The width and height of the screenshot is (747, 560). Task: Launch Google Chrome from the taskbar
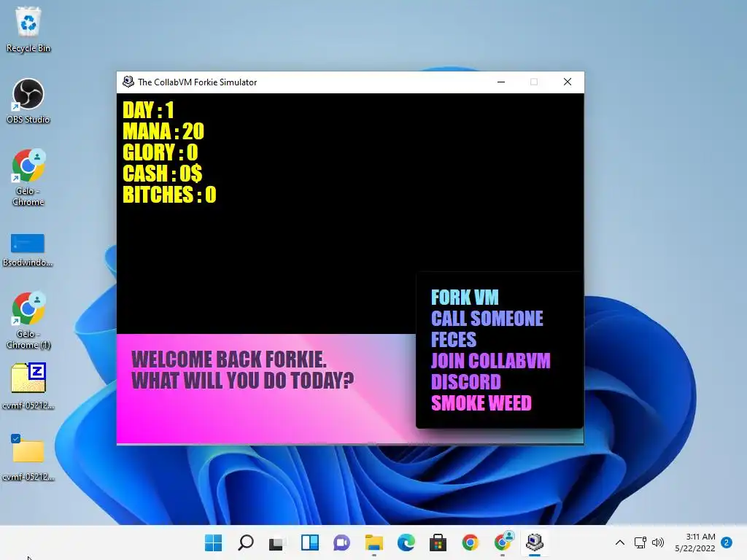(x=471, y=542)
